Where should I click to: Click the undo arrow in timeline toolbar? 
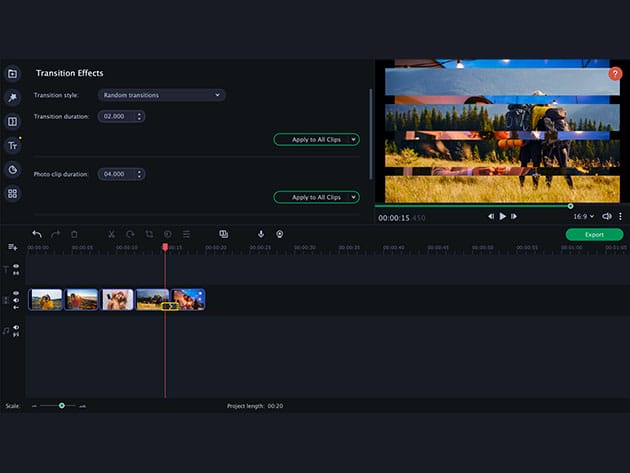[x=37, y=234]
